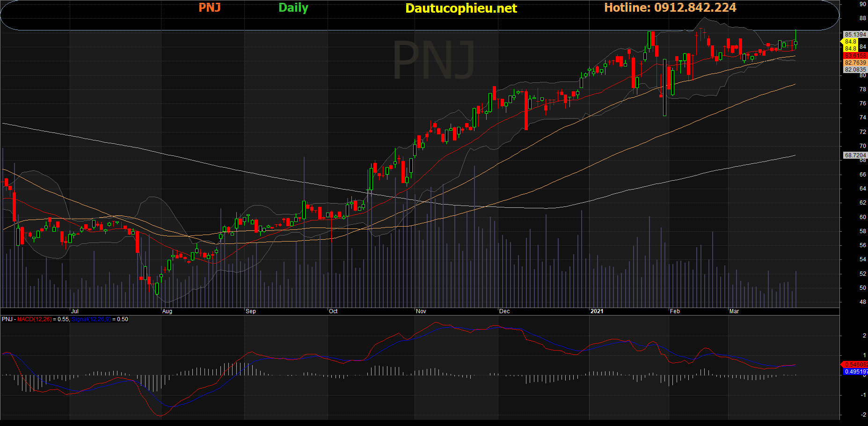868x426 pixels.
Task: Click the gray 85.1394 upper band label
Action: [855, 35]
